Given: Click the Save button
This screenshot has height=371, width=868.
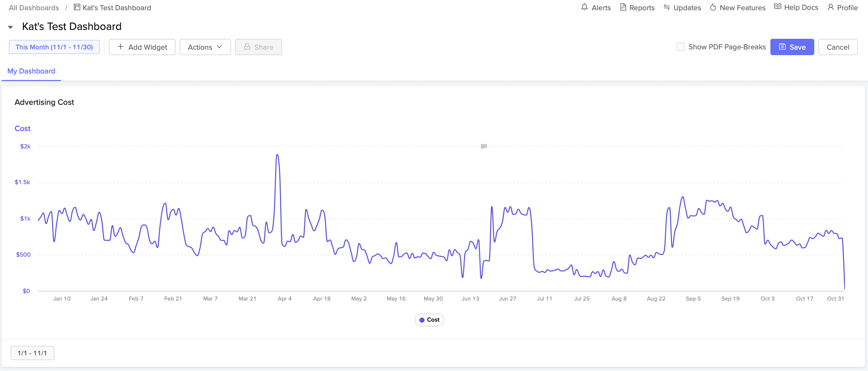Looking at the screenshot, I should point(792,47).
